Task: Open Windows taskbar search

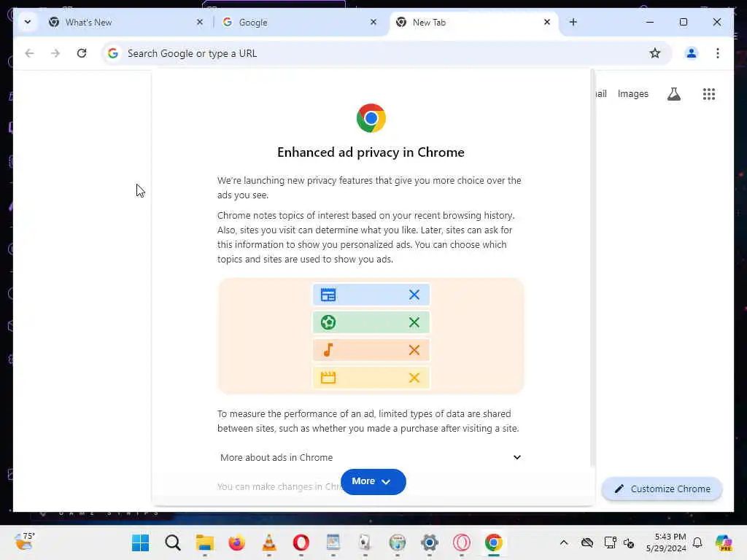Action: coord(172,542)
